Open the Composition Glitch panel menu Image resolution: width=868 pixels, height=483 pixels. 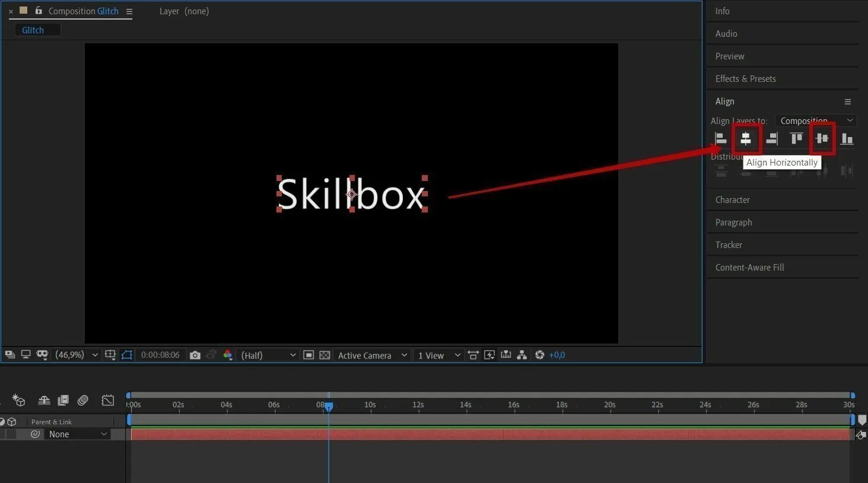click(x=129, y=11)
